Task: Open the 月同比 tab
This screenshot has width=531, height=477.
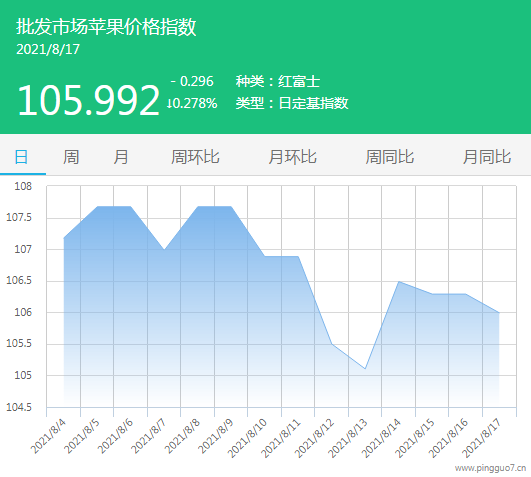Action: (487, 157)
